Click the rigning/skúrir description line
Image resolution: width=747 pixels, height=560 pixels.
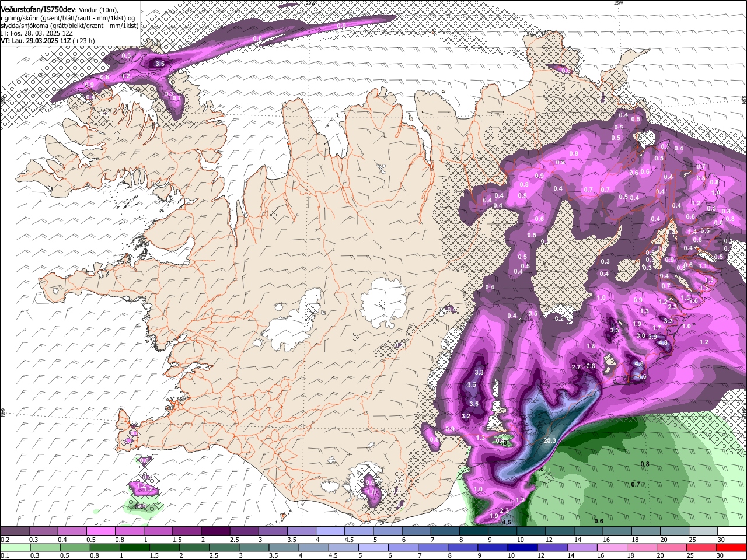pos(67,18)
